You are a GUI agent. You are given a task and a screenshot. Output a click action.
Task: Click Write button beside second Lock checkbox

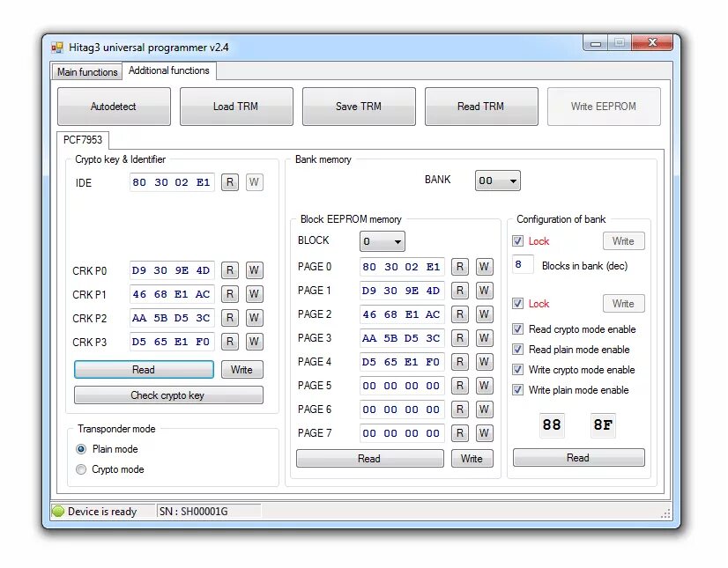click(623, 304)
